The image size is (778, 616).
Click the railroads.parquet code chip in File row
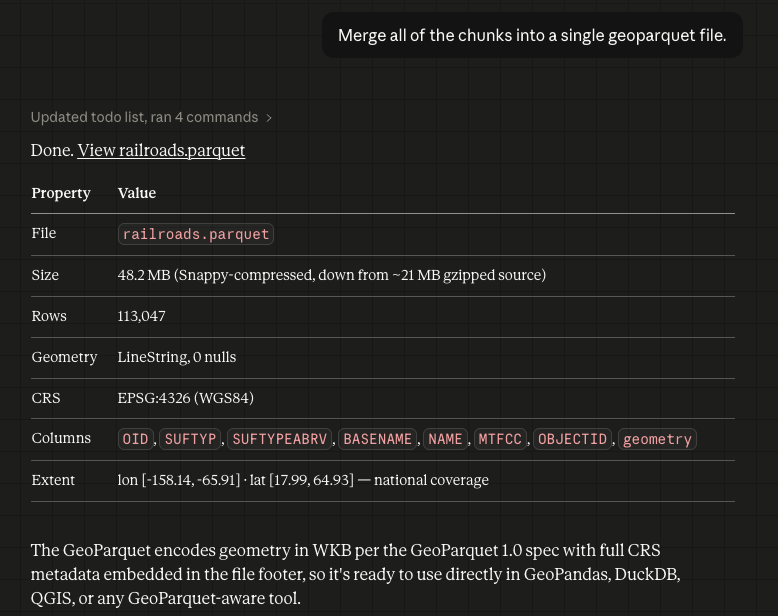point(196,234)
